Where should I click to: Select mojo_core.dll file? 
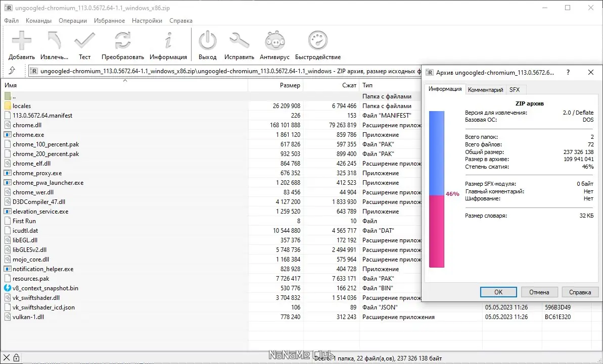click(31, 259)
